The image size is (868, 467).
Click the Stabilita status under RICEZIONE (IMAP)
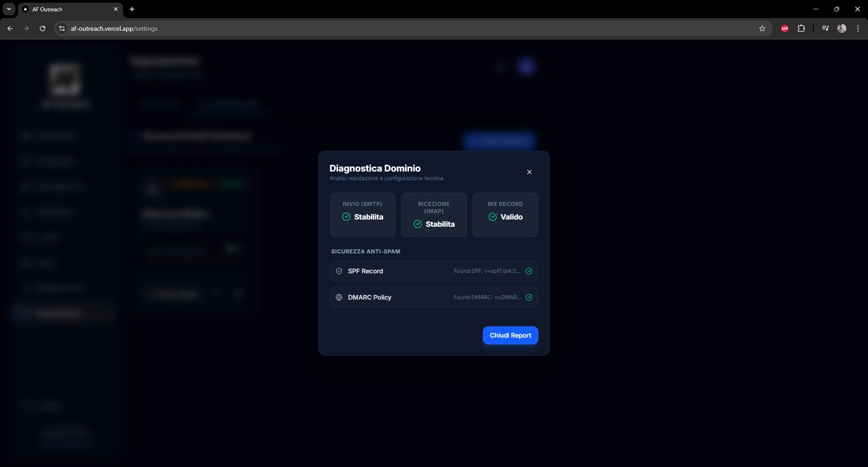[x=440, y=224]
